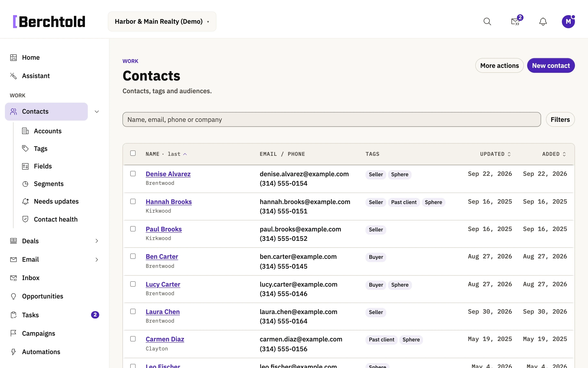Image resolution: width=588 pixels, height=368 pixels.
Task: Expand the Email submenu chevron
Action: pos(97,259)
